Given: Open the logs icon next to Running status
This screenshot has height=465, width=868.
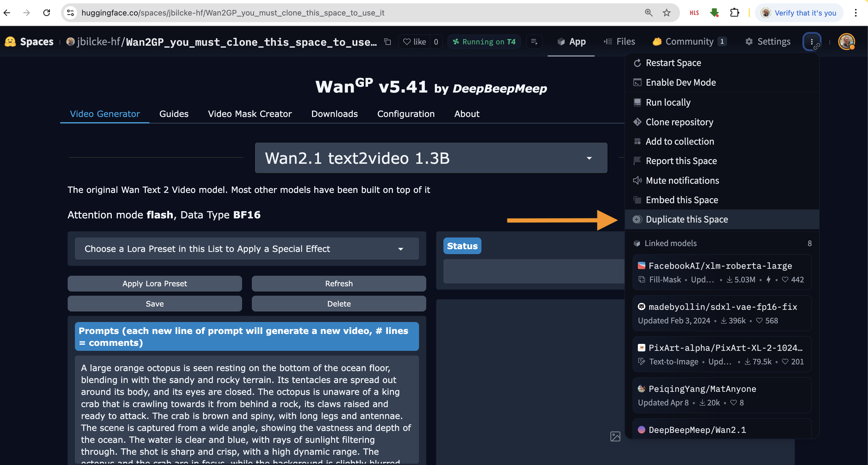Looking at the screenshot, I should [x=534, y=42].
